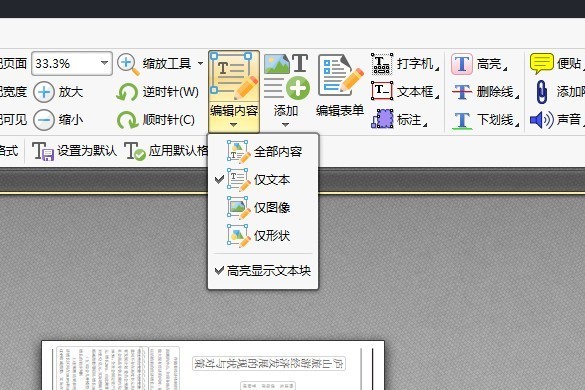Click 应用默认格 apply default format icon
Viewport: 585px width, 390px height.
(134, 151)
